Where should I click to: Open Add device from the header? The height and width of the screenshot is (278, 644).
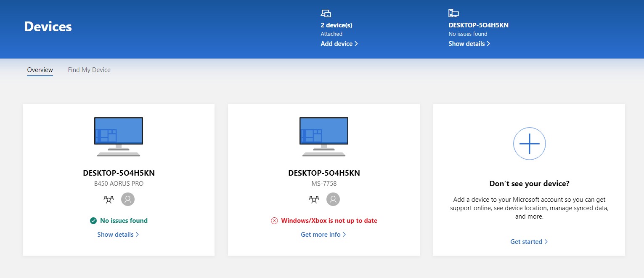[339, 43]
